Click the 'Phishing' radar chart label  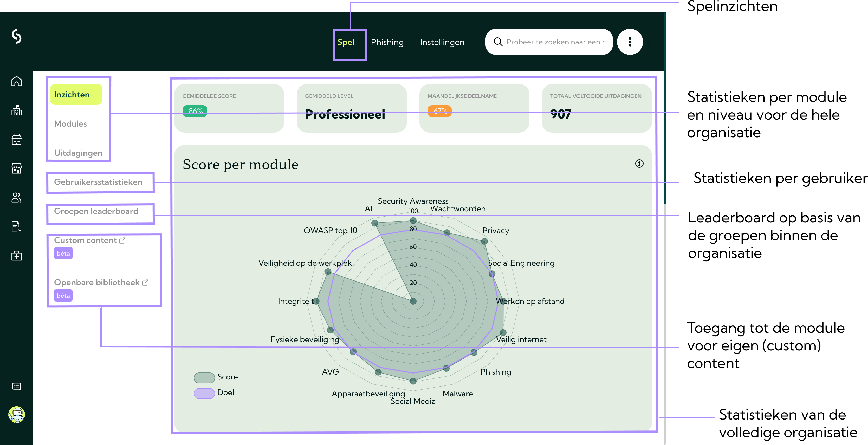(x=495, y=372)
